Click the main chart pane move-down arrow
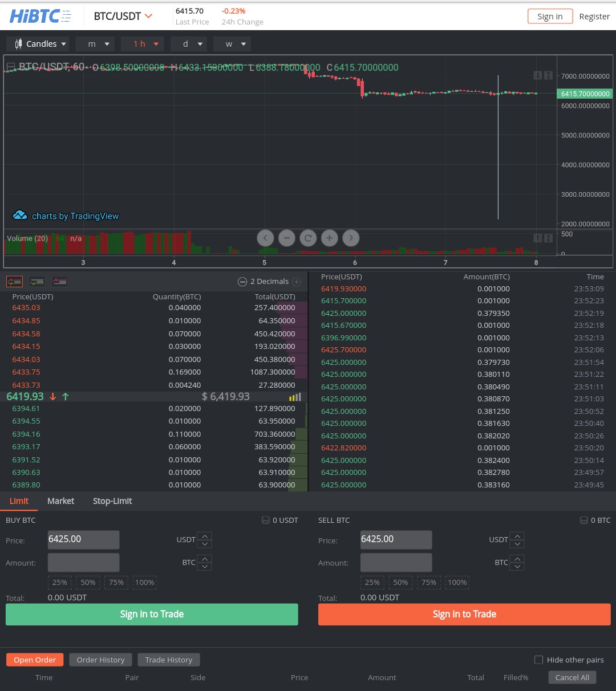This screenshot has height=691, width=616. coord(537,75)
